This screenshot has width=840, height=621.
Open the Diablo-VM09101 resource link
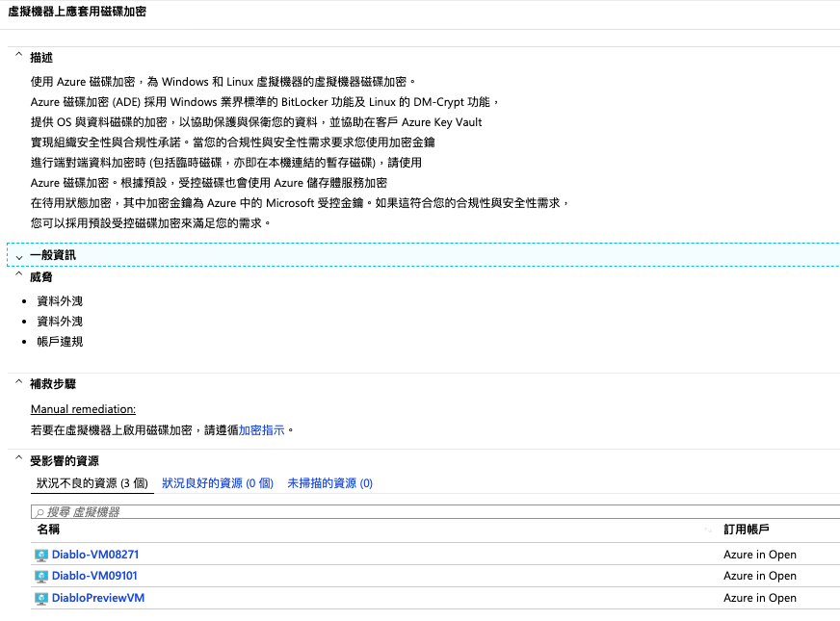pos(94,576)
